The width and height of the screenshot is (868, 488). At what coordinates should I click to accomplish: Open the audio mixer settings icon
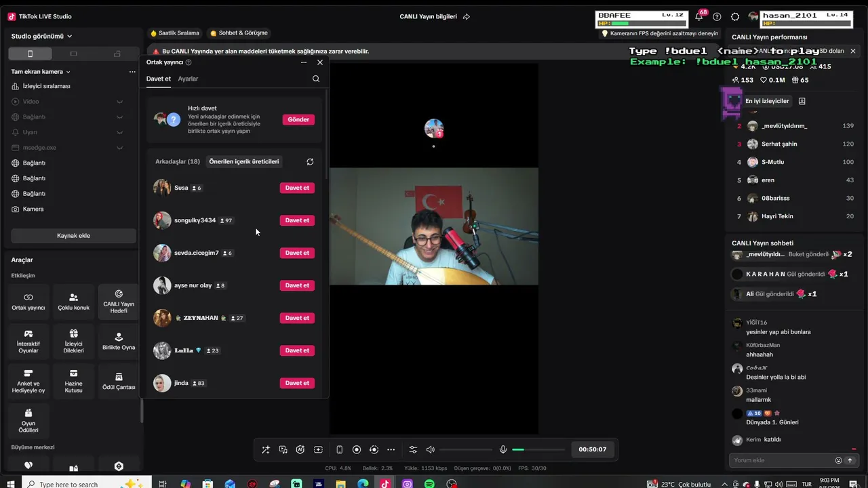pos(413,449)
